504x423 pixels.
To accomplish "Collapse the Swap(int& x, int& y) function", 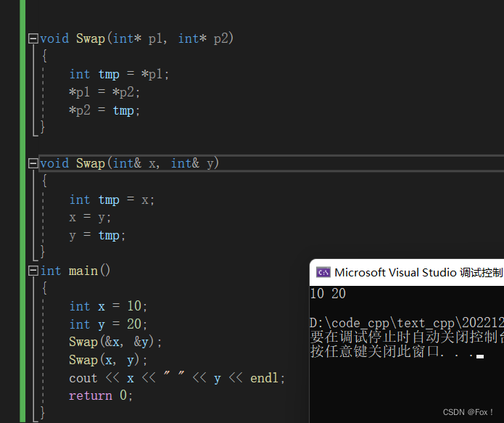I will click(x=32, y=163).
